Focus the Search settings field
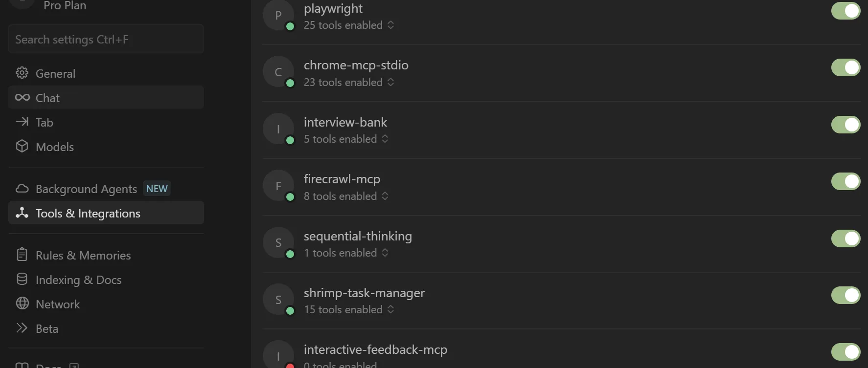 coord(106,39)
